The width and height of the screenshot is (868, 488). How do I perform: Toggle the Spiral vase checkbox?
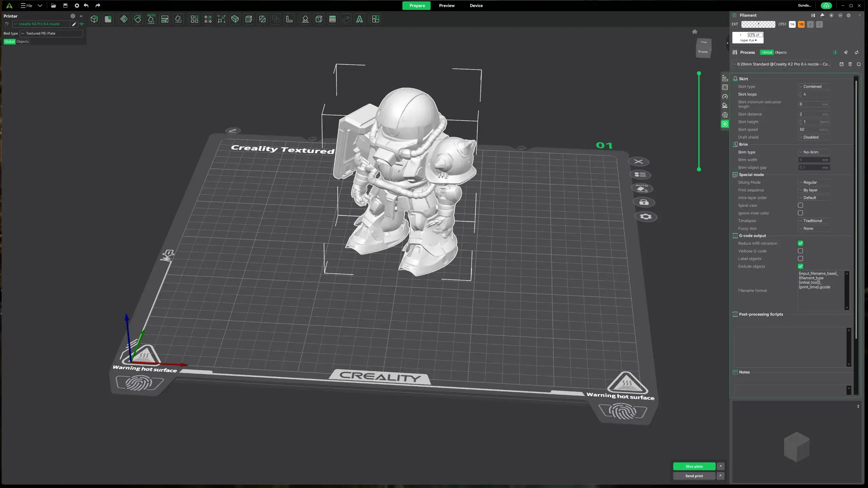801,205
